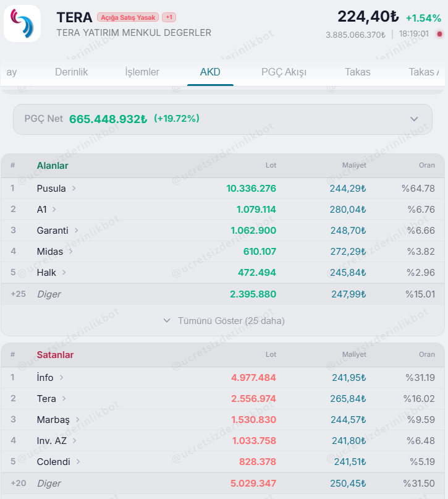This screenshot has width=448, height=499.
Task: Expand Garanti buyer details chevron
Action: pyautogui.click(x=76, y=231)
